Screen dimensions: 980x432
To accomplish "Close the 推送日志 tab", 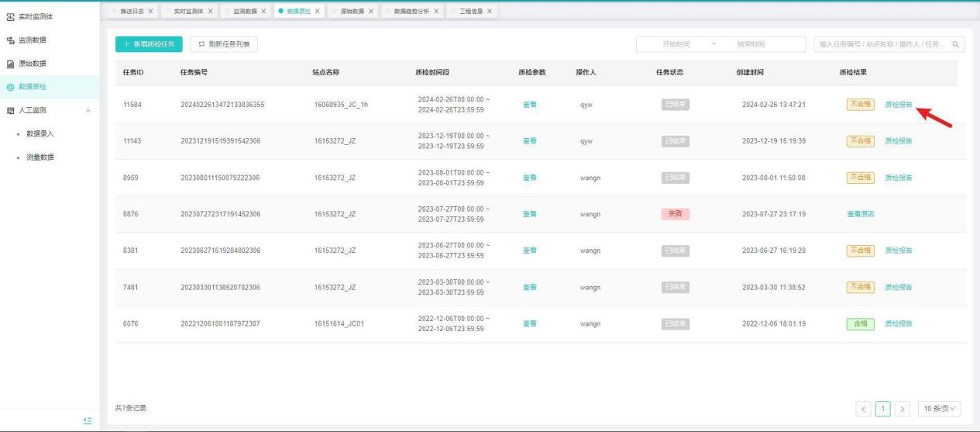I will [150, 11].
